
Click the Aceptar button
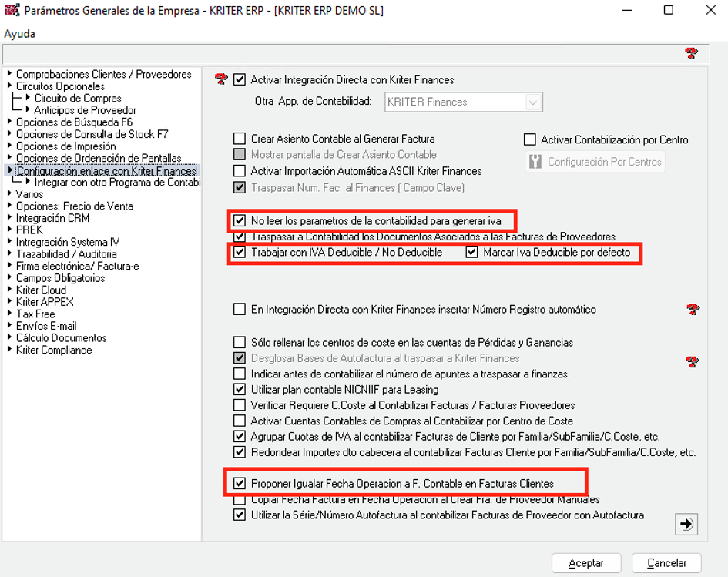click(x=586, y=563)
